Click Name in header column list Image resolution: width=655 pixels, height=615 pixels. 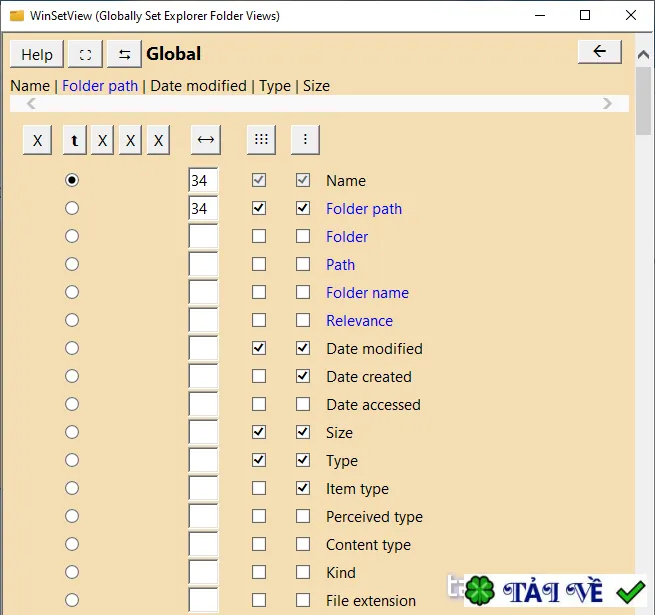pos(30,86)
